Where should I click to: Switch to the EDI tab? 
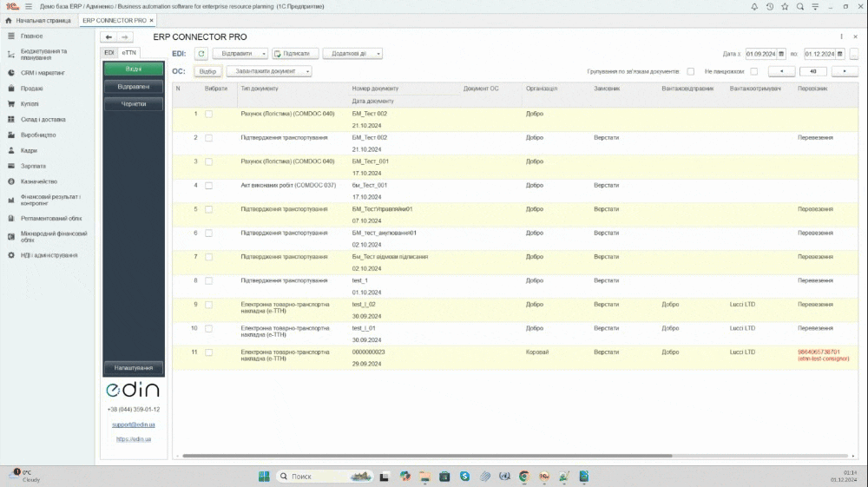pyautogui.click(x=109, y=53)
